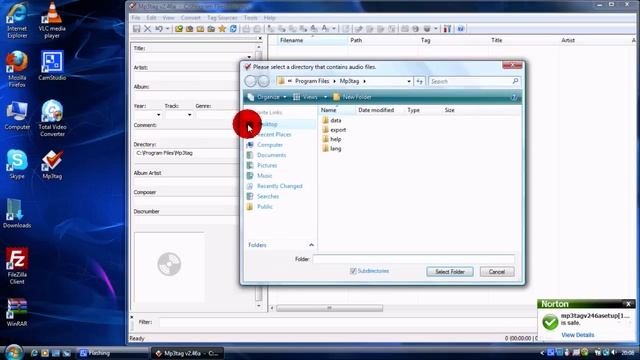Click Pictures in Favorite Links
Image resolution: width=640 pixels, height=360 pixels.
[x=267, y=165]
